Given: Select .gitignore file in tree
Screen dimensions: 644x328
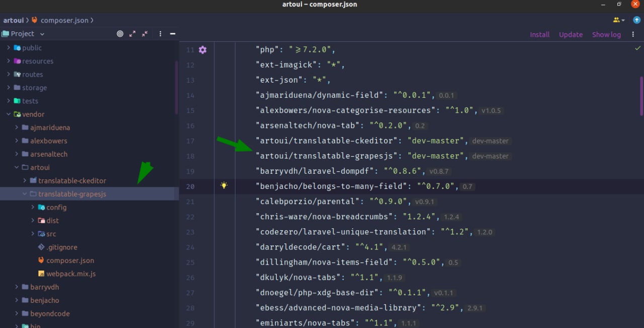Looking at the screenshot, I should (62, 247).
